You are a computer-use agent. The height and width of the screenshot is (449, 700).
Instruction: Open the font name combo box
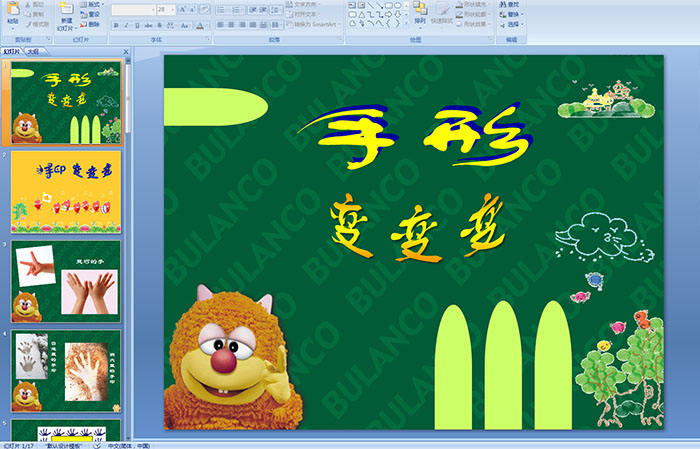coord(133,9)
